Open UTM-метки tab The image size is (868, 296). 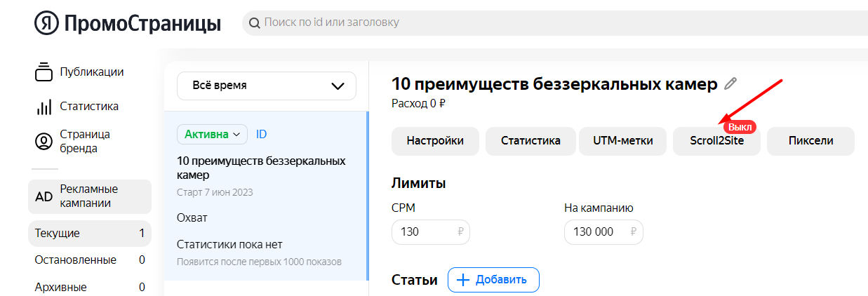(x=622, y=140)
